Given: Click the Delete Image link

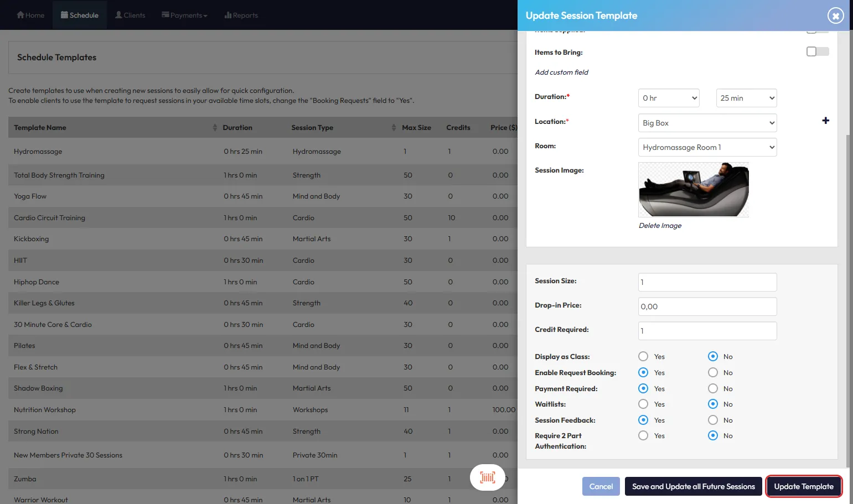Looking at the screenshot, I should pyautogui.click(x=660, y=226).
